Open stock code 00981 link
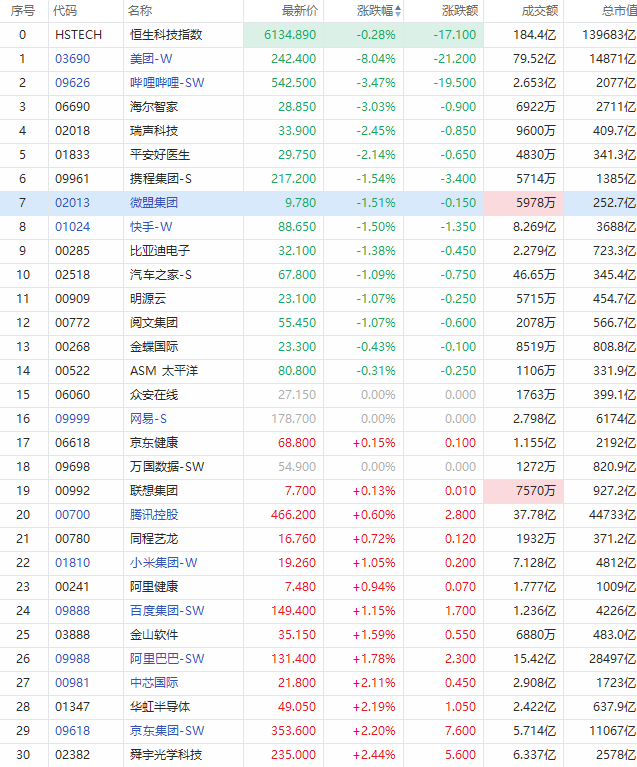637x767 pixels. coord(72,682)
